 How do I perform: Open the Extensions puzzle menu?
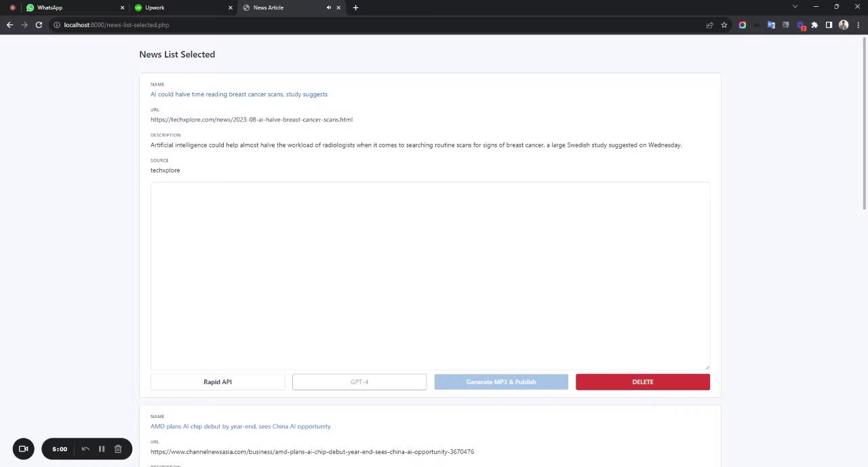pos(814,25)
